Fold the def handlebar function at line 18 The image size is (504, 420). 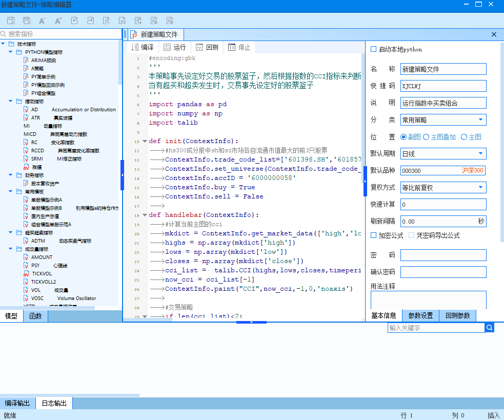pyautogui.click(x=145, y=215)
